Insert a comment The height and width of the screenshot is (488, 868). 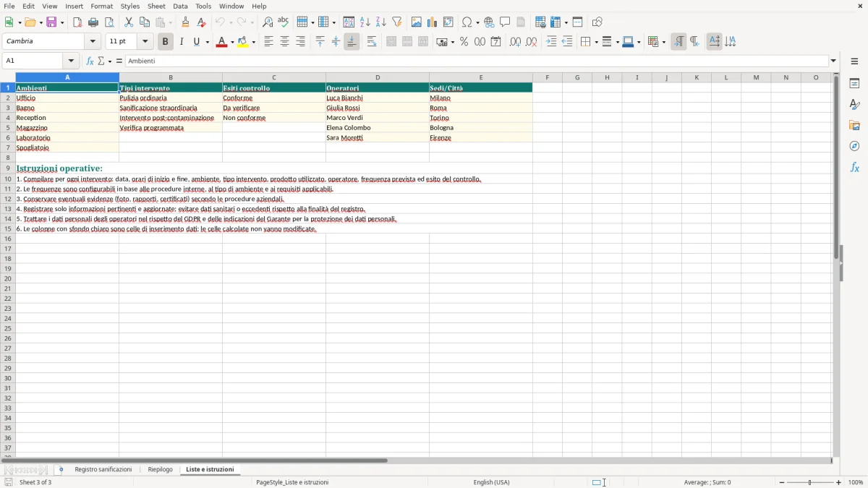[505, 22]
